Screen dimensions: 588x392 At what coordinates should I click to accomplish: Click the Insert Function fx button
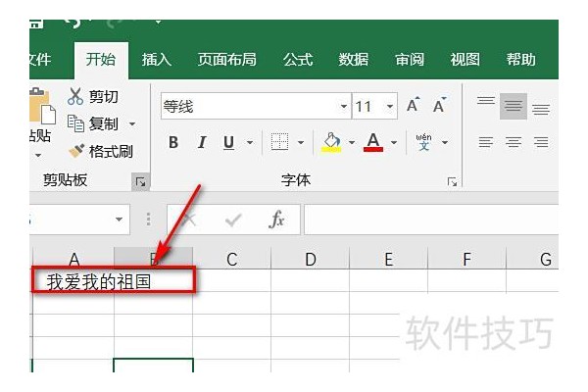276,220
